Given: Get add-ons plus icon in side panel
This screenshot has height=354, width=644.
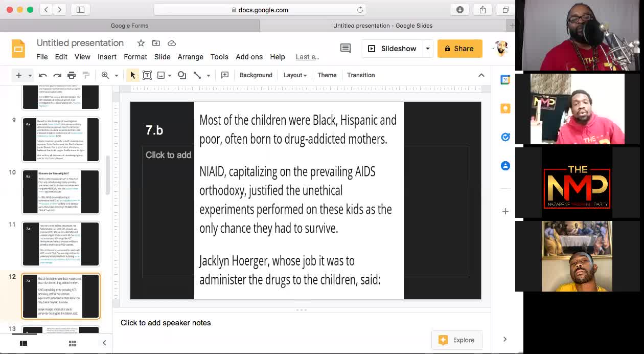Looking at the screenshot, I should click(505, 211).
